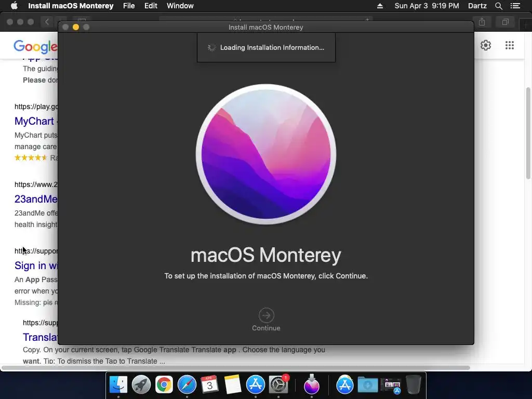Open the Translat result link
Viewport: 532px width, 399px height.
(40, 337)
